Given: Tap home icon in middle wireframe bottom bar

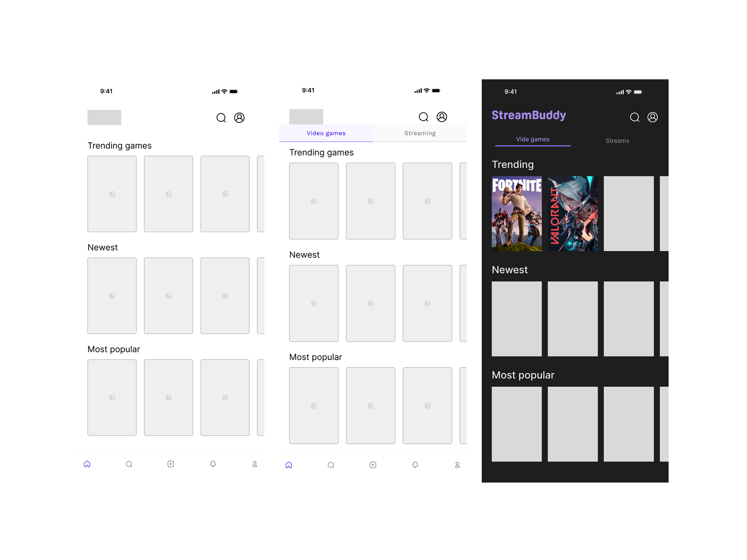Looking at the screenshot, I should 289,465.
